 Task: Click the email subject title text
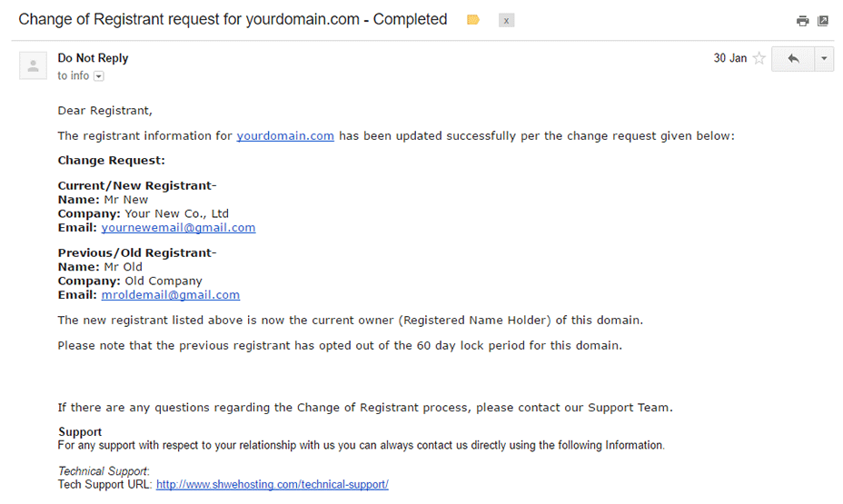[233, 19]
